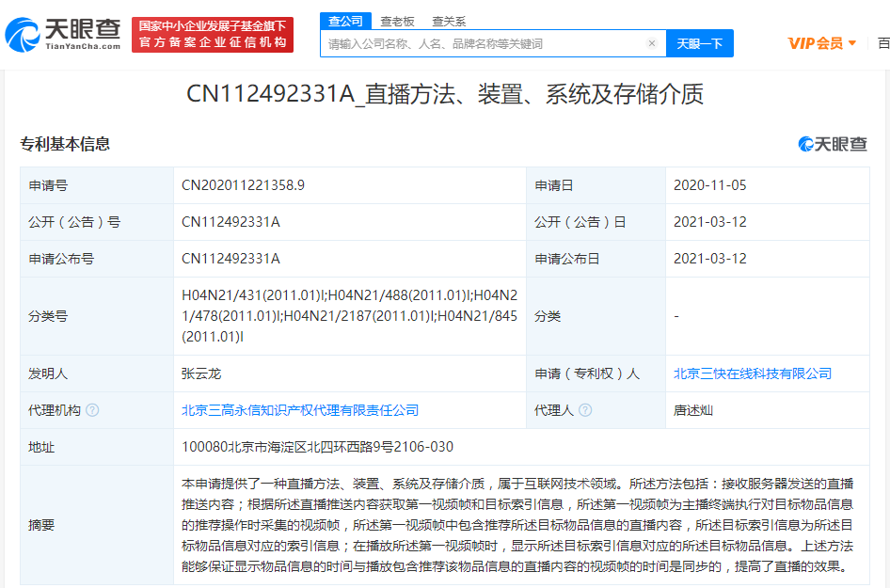Click the help icon beside 代理机构

pyautogui.click(x=92, y=410)
